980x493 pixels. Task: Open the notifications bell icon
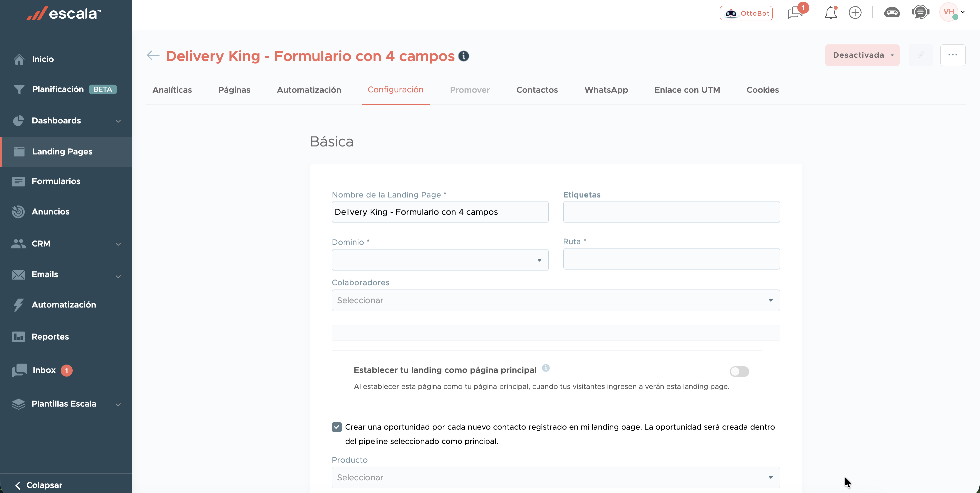pyautogui.click(x=830, y=13)
